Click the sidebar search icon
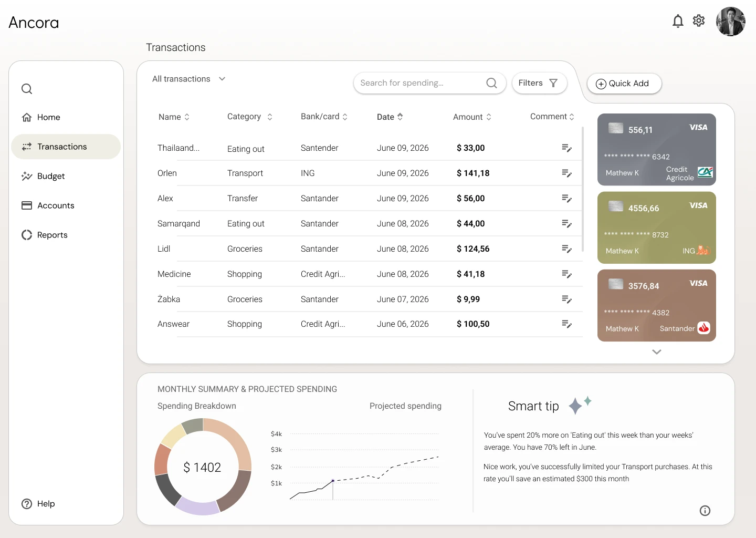Image resolution: width=756 pixels, height=538 pixels. pos(27,89)
